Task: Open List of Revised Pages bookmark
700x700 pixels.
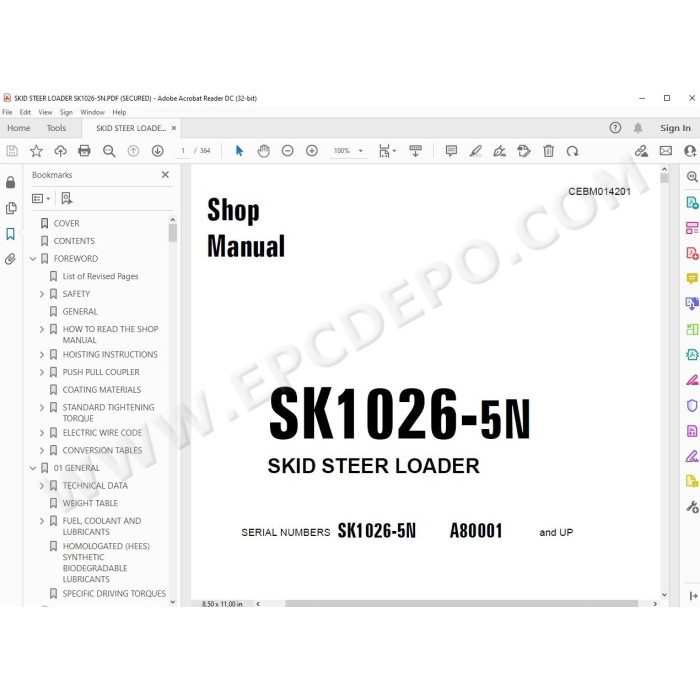Action: tap(100, 276)
